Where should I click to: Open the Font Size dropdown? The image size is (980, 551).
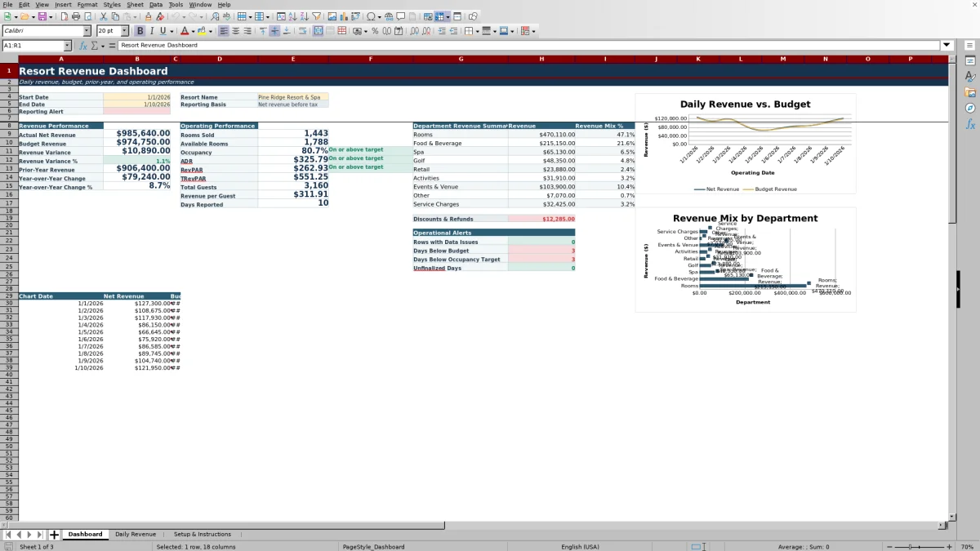pos(125,31)
